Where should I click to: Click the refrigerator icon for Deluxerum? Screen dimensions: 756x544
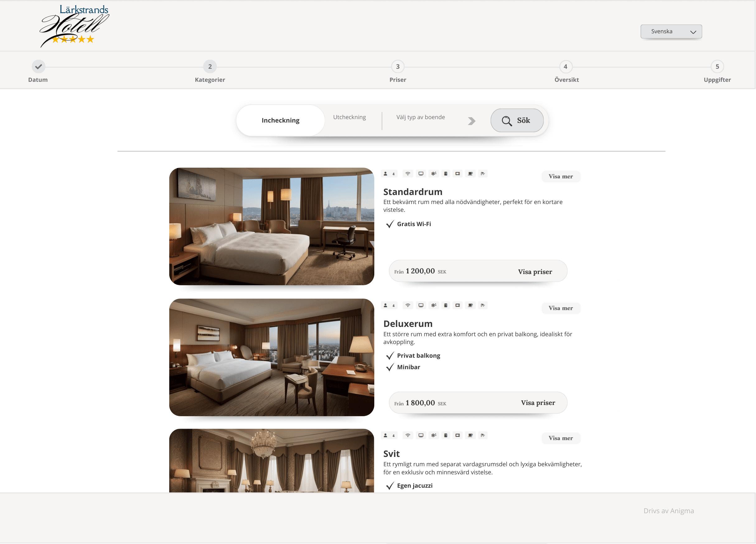[x=446, y=305]
